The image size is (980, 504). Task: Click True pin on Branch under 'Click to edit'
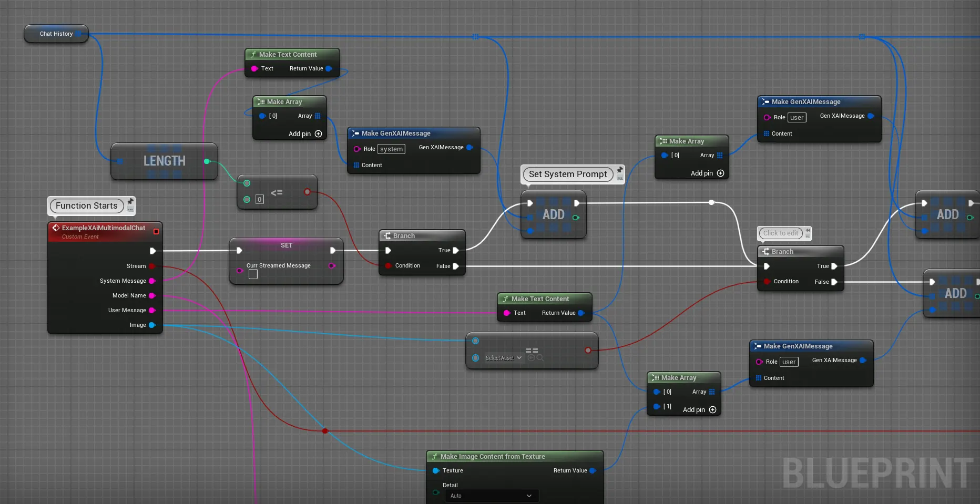834,266
